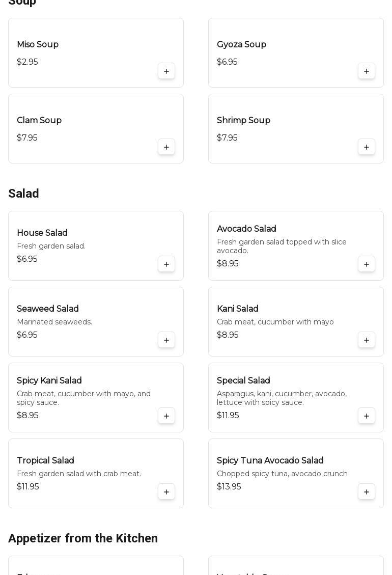The image size is (392, 575).
Task: Add Spicy Tuna Avocado Salad
Action: [367, 492]
